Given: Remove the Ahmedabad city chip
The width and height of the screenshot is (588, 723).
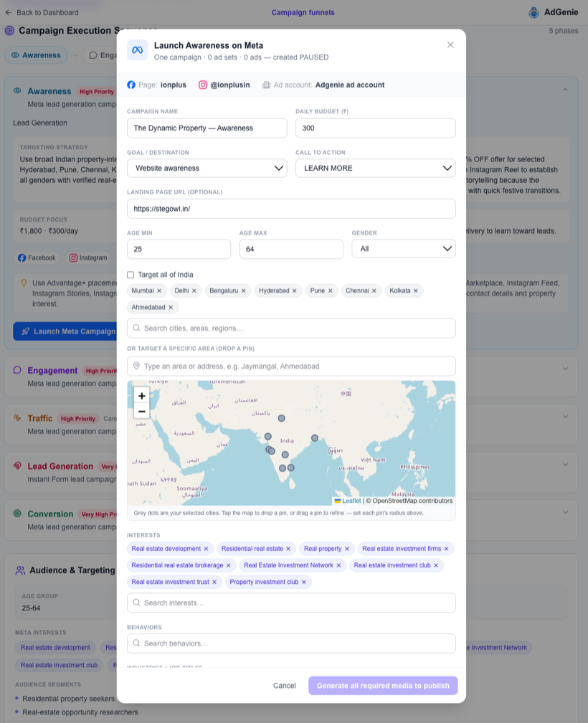Looking at the screenshot, I should point(171,308).
